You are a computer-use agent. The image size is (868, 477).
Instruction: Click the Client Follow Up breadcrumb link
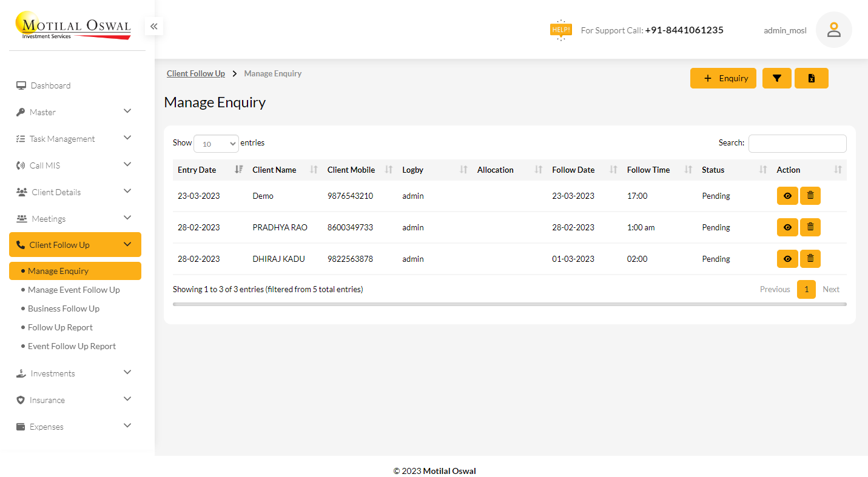196,73
